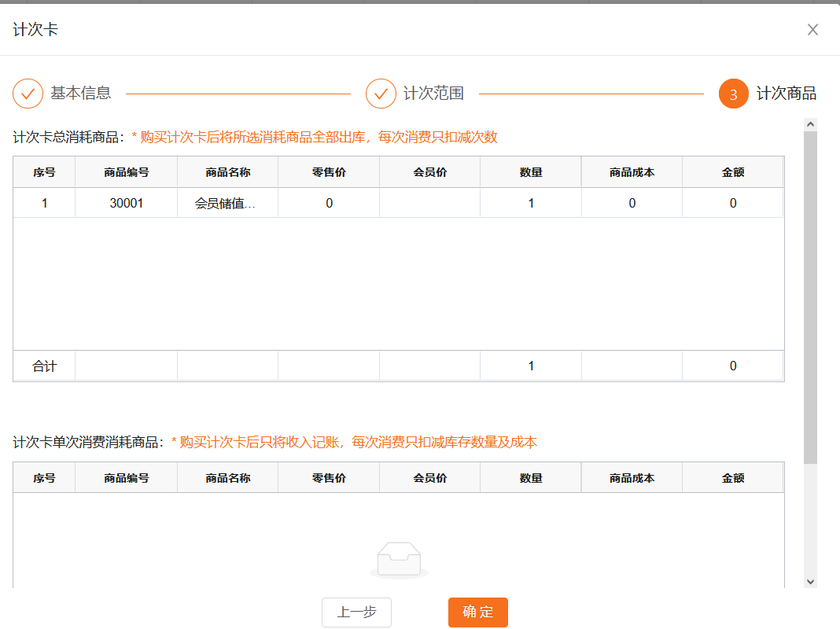Select the 计次商品 step label
This screenshot has height=629, width=840.
pos(786,93)
